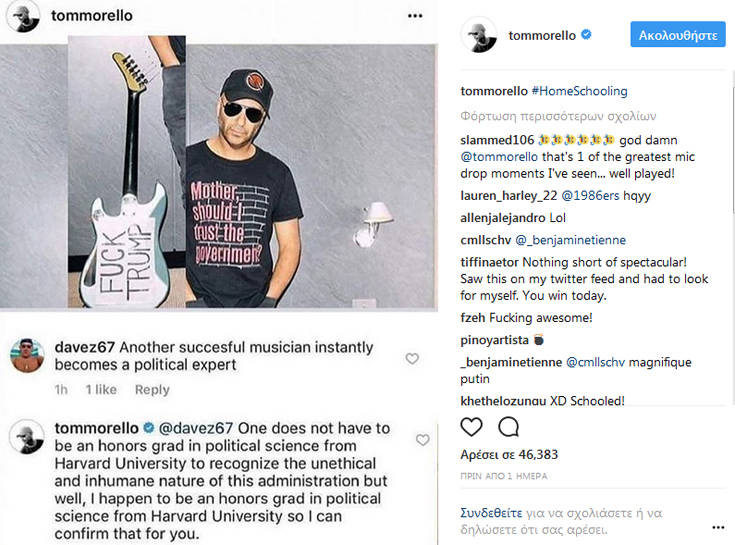Open the guitar and t-shirt photo
Image resolution: width=735 pixels, height=545 pixels.
point(218,173)
